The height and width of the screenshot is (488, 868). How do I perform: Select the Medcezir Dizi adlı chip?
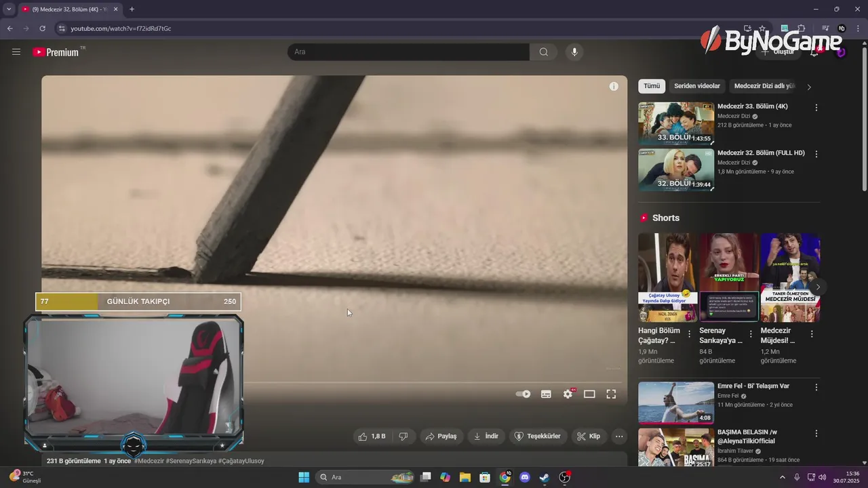pyautogui.click(x=764, y=86)
